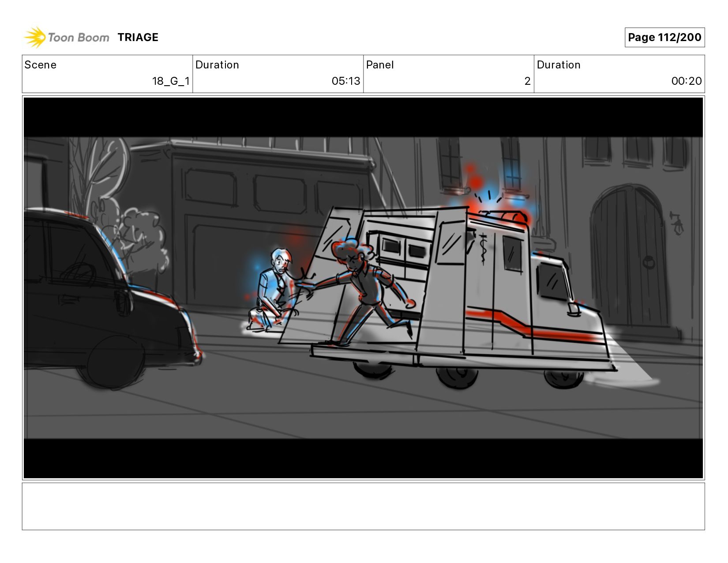Click the Toon Boom logo
This screenshot has height=563, width=728.
[66, 37]
